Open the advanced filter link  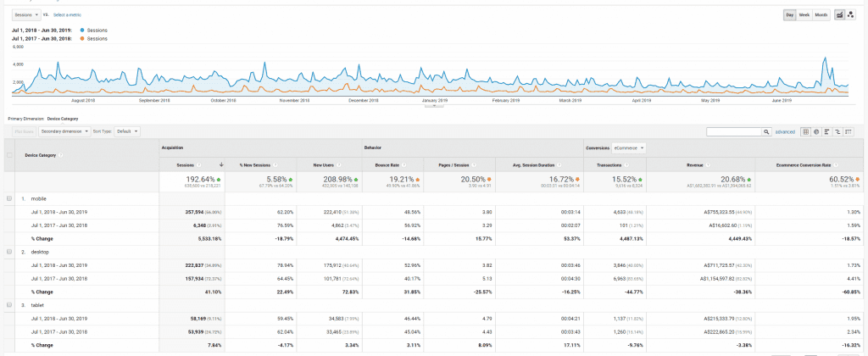click(x=785, y=131)
